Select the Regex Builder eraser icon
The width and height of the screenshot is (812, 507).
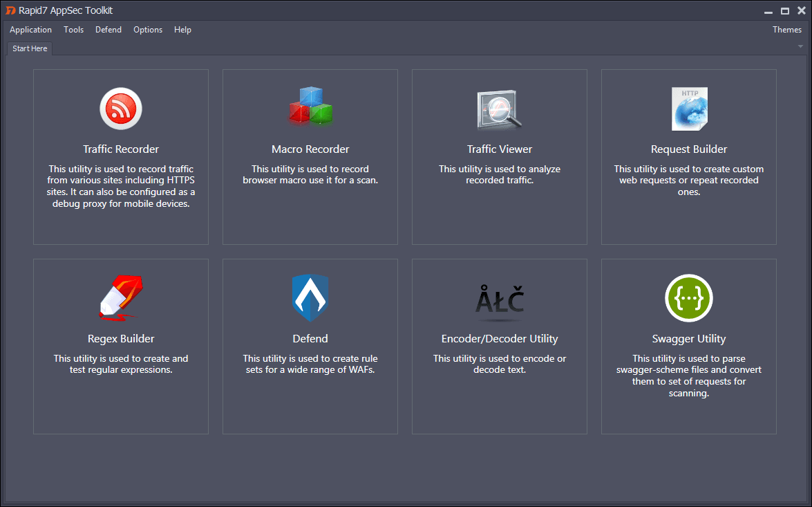(121, 298)
